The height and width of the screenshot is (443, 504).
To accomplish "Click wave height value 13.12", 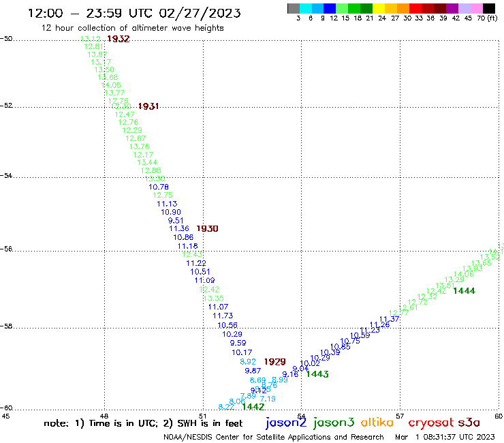I will pyautogui.click(x=91, y=39).
